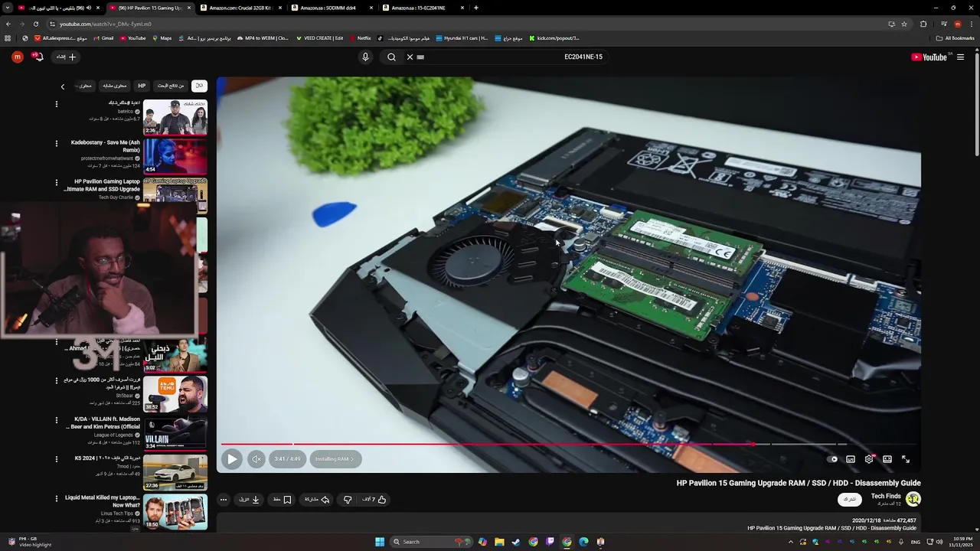Open options for the HP Pavilion Gaming Laptop video
980x551 pixels.
[56, 182]
